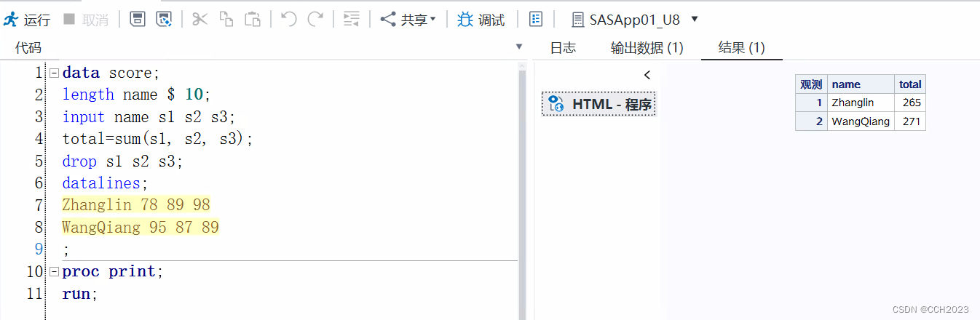The height and width of the screenshot is (320, 980).
Task: Click the 'total=sum(s1, s2, s3);' line
Action: pyautogui.click(x=158, y=139)
